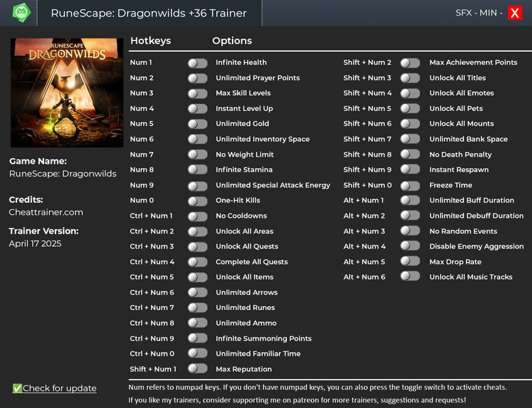Enable Instant Respawn switch
Screen dimensions: 532x408
click(x=410, y=169)
